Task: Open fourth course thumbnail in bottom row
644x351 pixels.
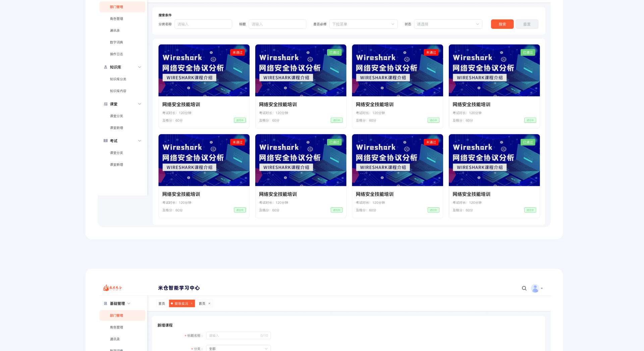Action: click(494, 160)
